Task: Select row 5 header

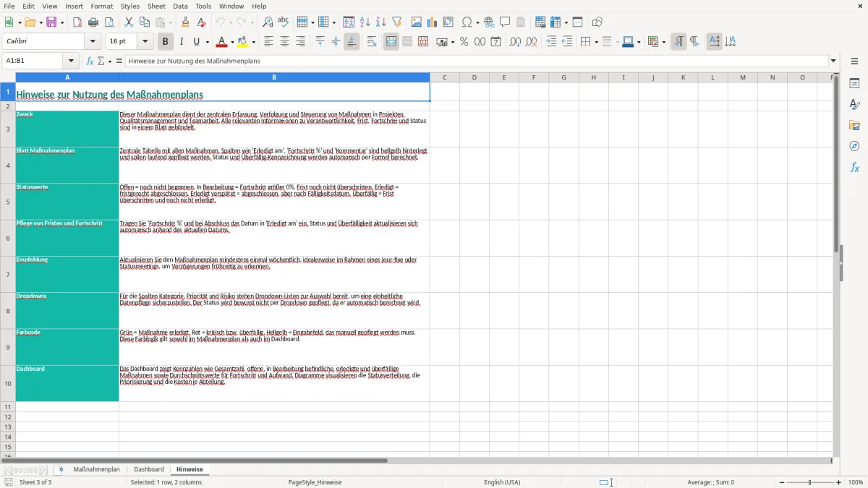Action: (x=8, y=202)
